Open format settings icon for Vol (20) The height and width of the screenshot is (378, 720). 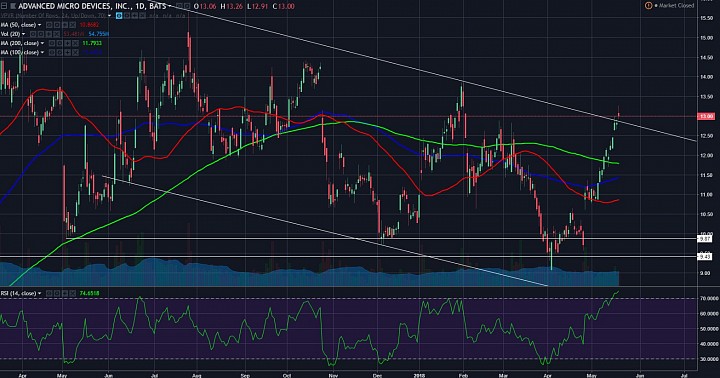click(40, 34)
